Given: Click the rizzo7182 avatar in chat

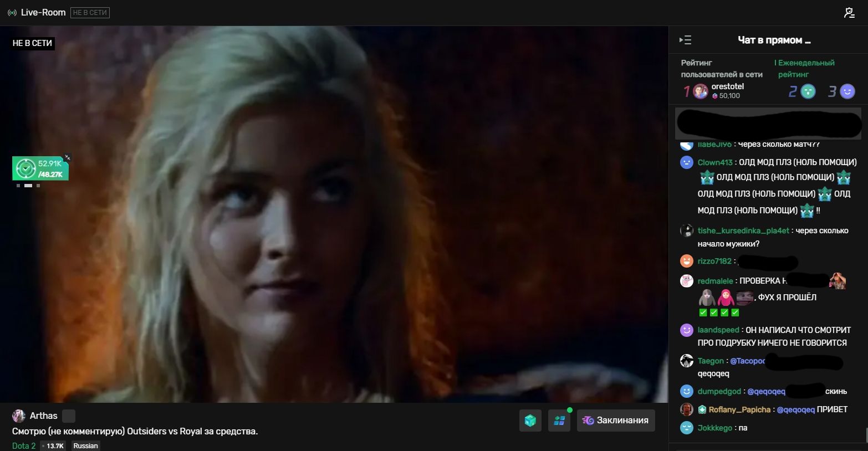Looking at the screenshot, I should [x=687, y=261].
